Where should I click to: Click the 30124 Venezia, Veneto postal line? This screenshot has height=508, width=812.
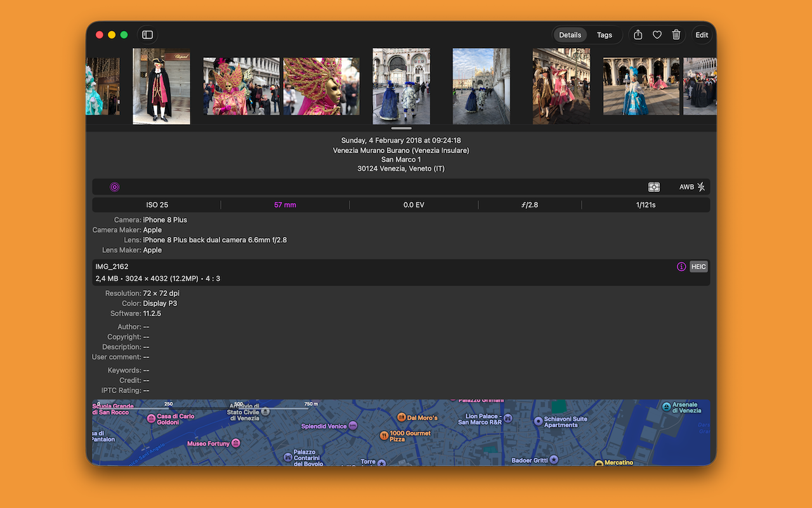pos(401,169)
